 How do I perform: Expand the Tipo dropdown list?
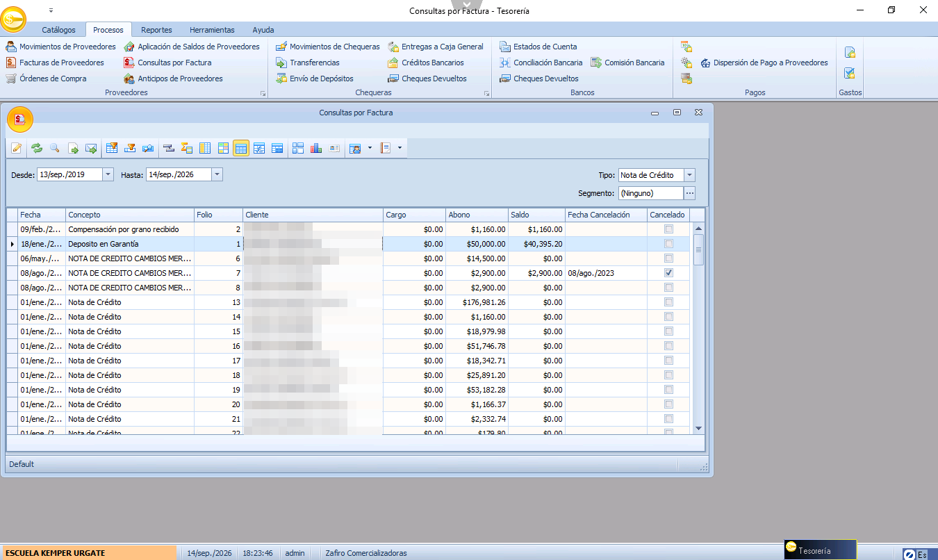coord(689,175)
